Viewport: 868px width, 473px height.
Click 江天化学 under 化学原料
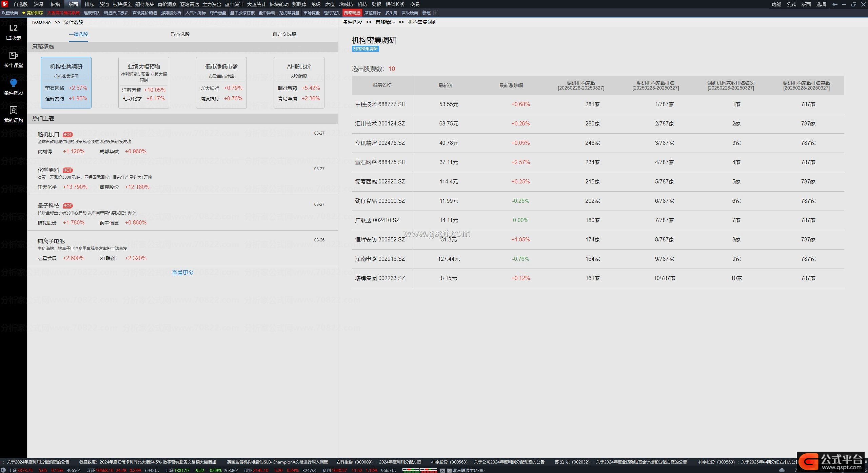click(47, 187)
